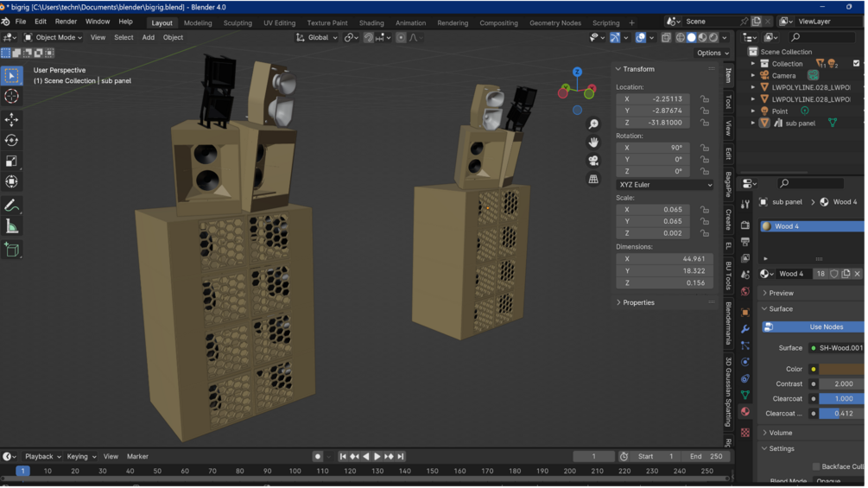Image resolution: width=868 pixels, height=488 pixels.
Task: Toggle camera view gizmo
Action: coord(595,161)
